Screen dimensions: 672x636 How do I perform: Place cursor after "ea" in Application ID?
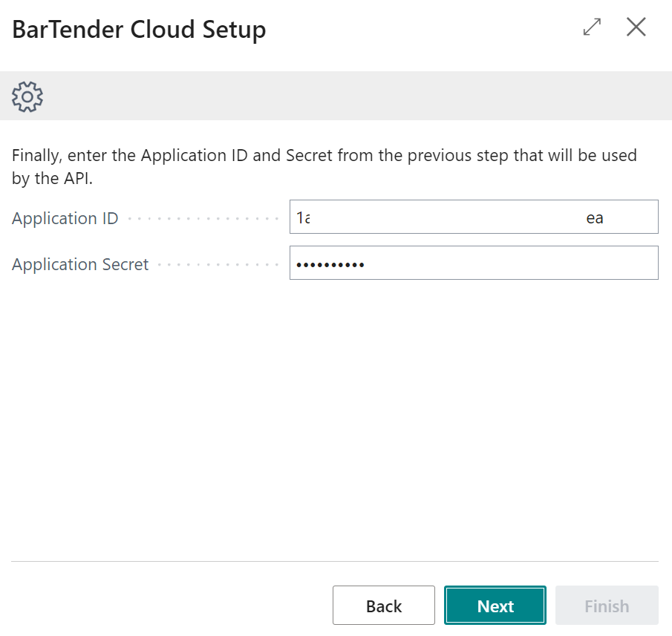(x=604, y=218)
